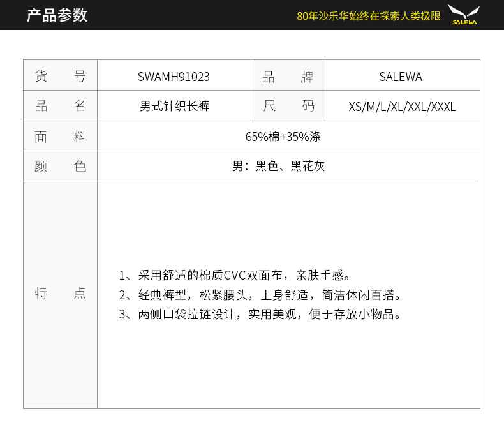Select the product code SWAMH91023
The width and height of the screenshot is (504, 441).
[174, 77]
